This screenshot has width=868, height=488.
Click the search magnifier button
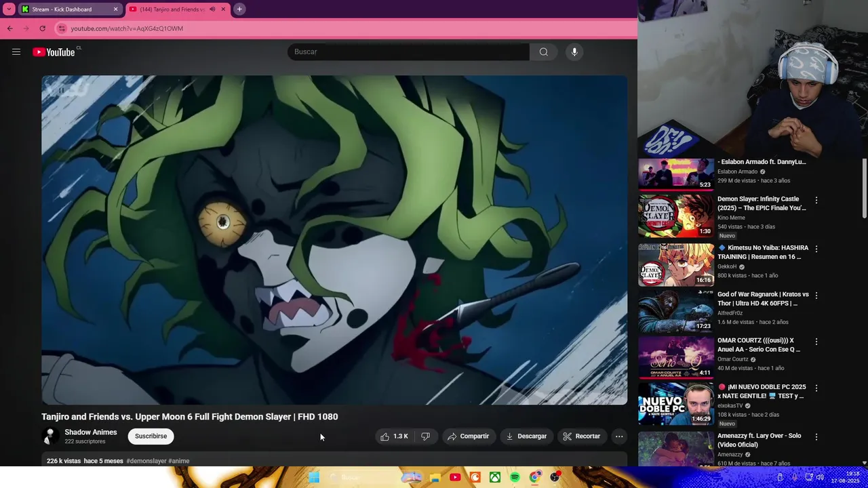544,52
